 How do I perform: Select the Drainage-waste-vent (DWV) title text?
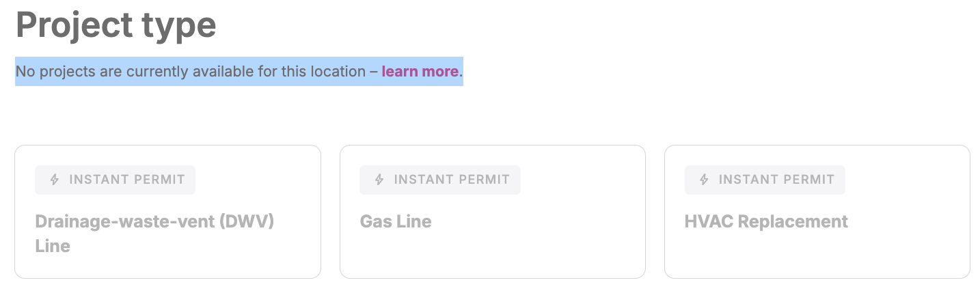154,222
